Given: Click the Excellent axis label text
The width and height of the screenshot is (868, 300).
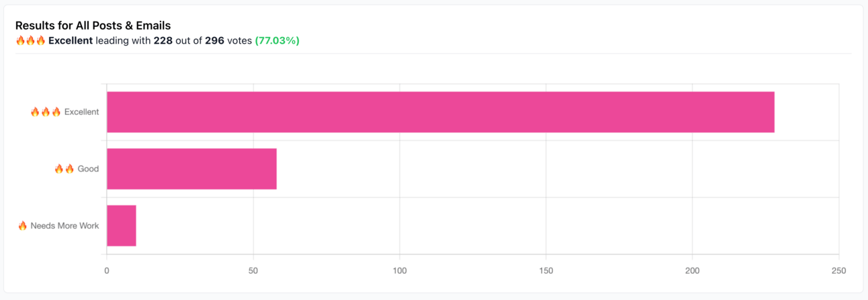Looking at the screenshot, I should pos(81,112).
